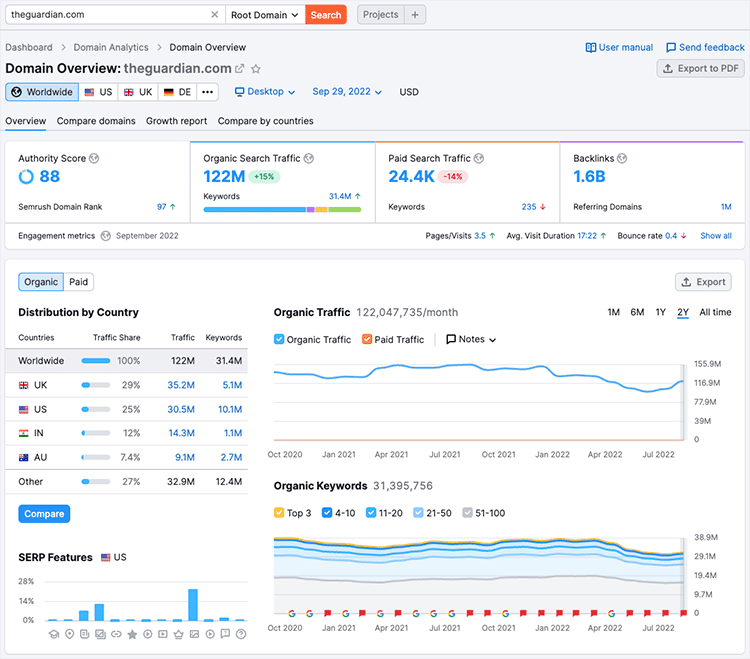Open the Compare by countries tab
The width and height of the screenshot is (750, 659).
pos(265,121)
